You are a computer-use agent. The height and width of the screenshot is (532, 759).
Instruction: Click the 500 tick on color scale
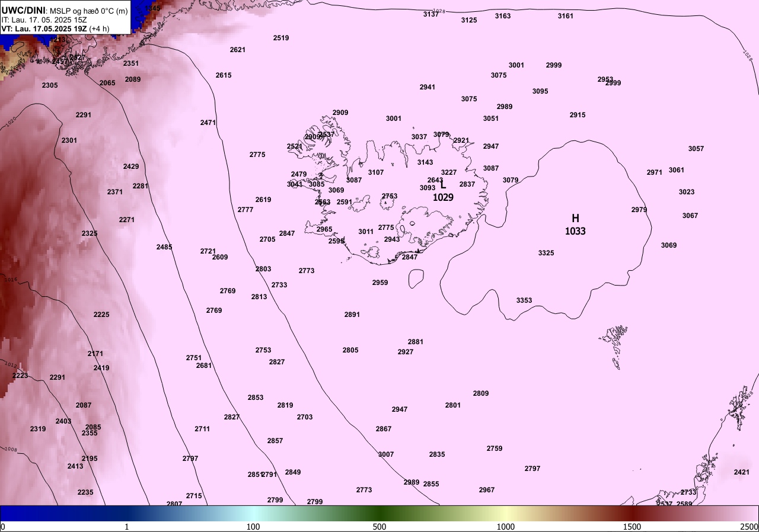(x=379, y=527)
